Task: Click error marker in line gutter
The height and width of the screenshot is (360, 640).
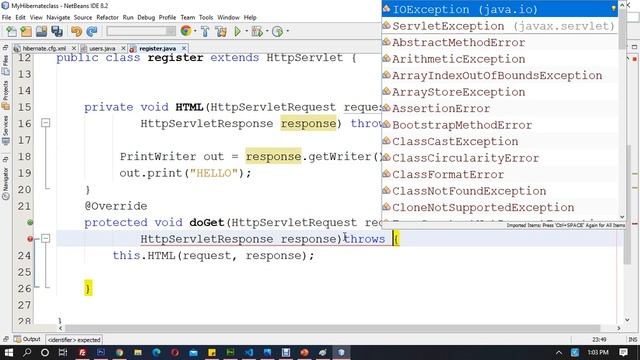Action: (30, 239)
